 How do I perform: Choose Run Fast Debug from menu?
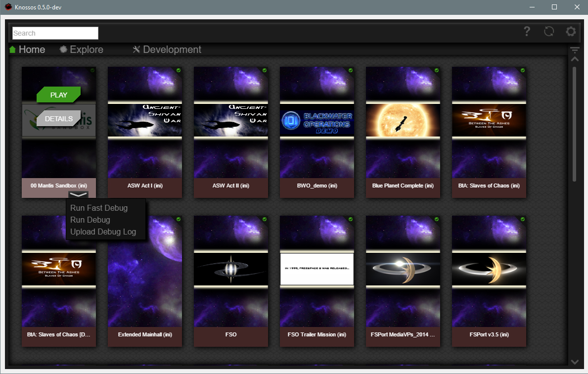click(99, 208)
